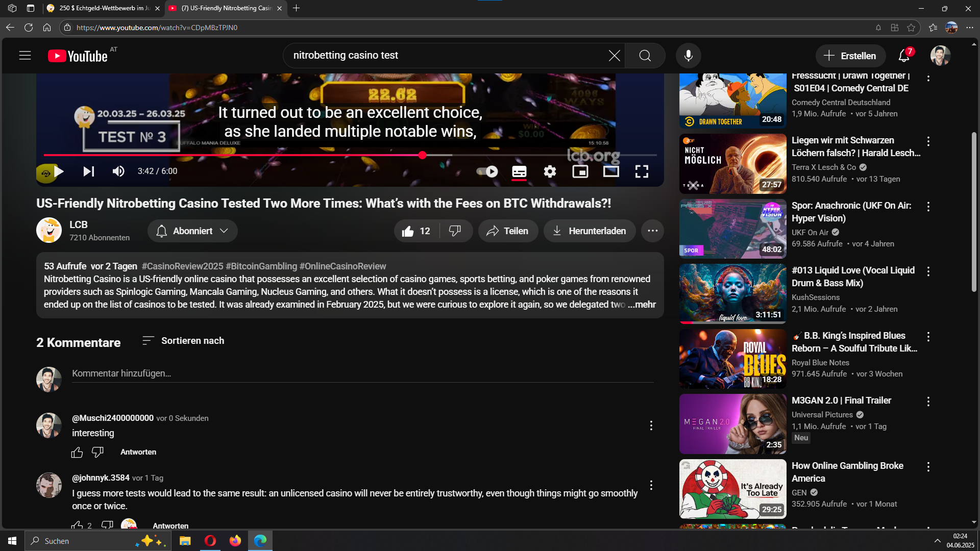Open options for the 'interesting' comment

pyautogui.click(x=651, y=425)
